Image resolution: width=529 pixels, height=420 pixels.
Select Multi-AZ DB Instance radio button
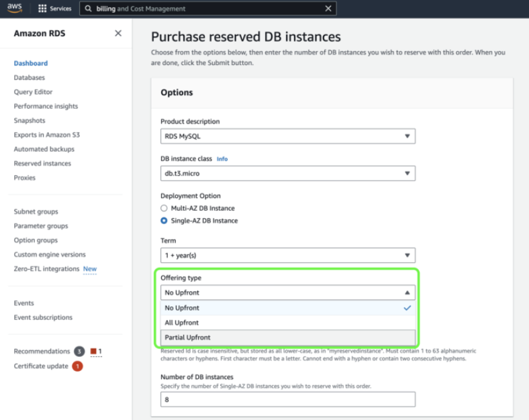click(164, 208)
